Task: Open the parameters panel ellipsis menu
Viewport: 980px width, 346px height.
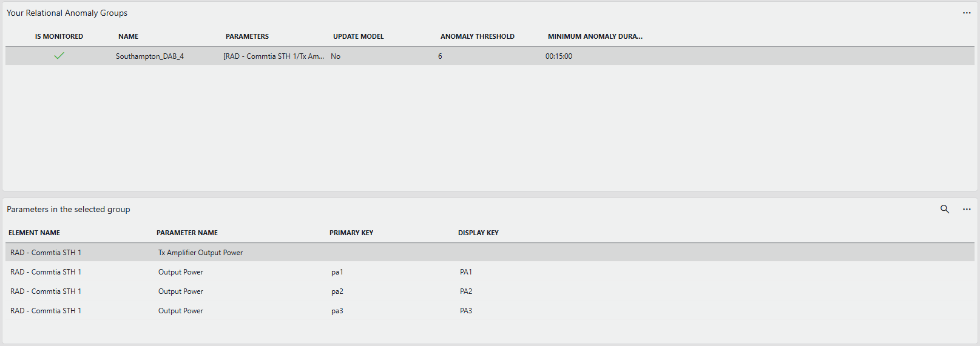Action: (967, 209)
